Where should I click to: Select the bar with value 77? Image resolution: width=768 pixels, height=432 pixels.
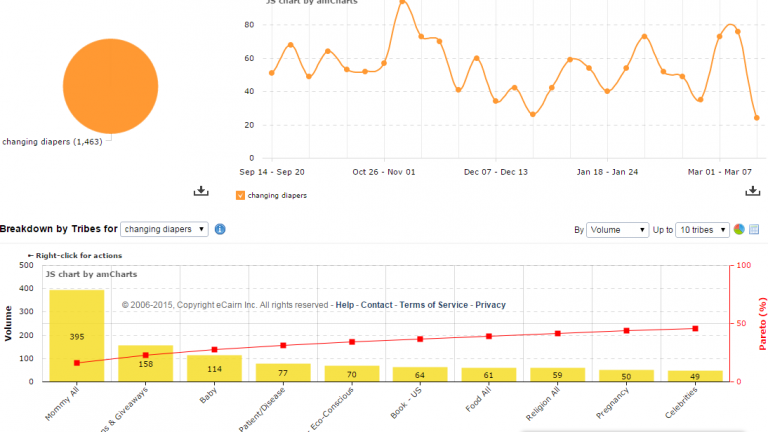(x=283, y=373)
